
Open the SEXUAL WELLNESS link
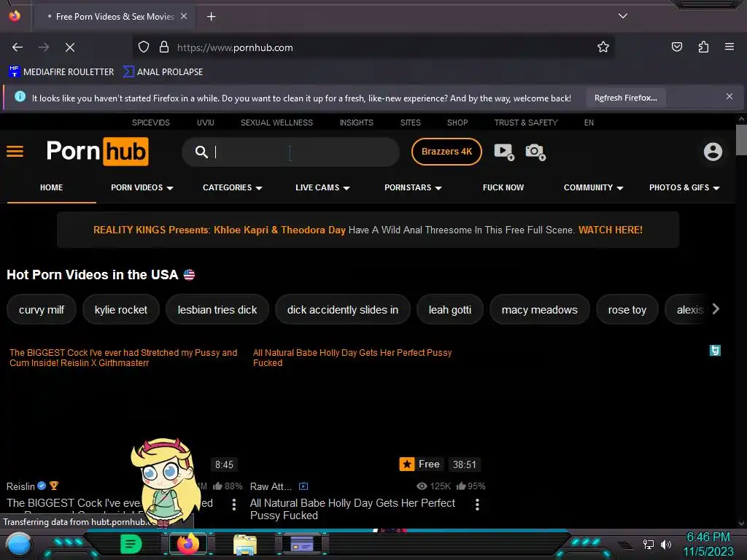click(x=276, y=122)
